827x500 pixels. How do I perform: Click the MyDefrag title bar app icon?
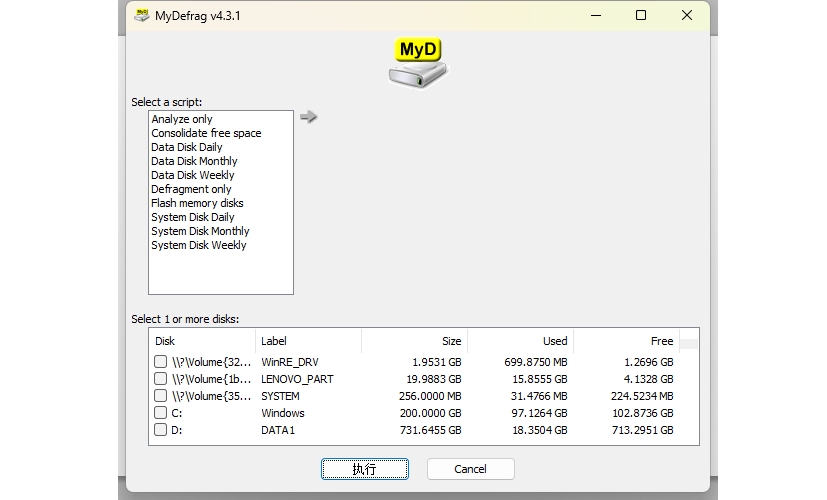pos(141,15)
